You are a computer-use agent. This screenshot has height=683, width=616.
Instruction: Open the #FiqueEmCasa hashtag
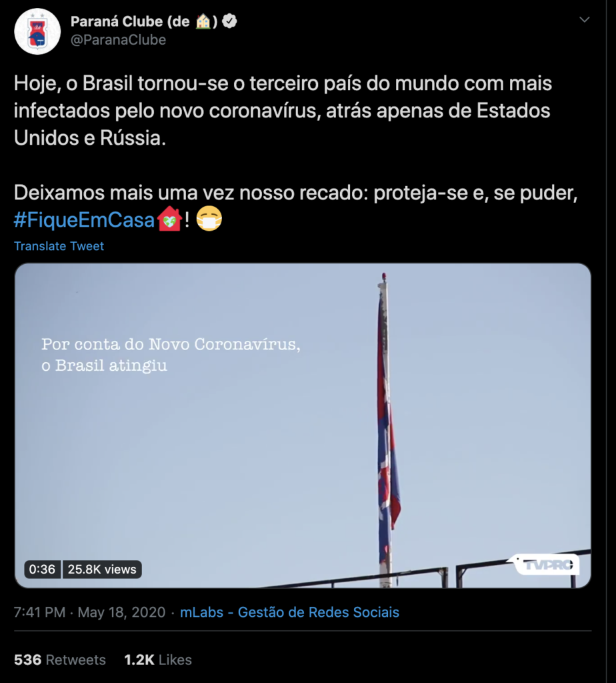point(85,220)
